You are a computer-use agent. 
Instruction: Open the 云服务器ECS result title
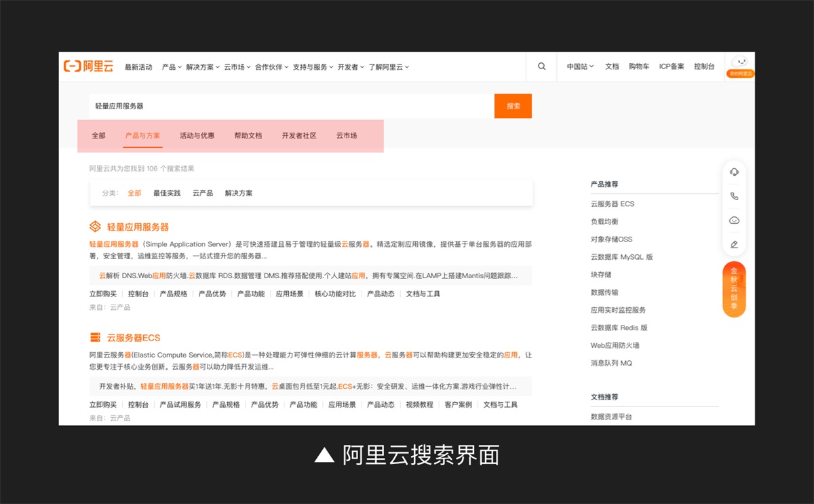pyautogui.click(x=134, y=338)
